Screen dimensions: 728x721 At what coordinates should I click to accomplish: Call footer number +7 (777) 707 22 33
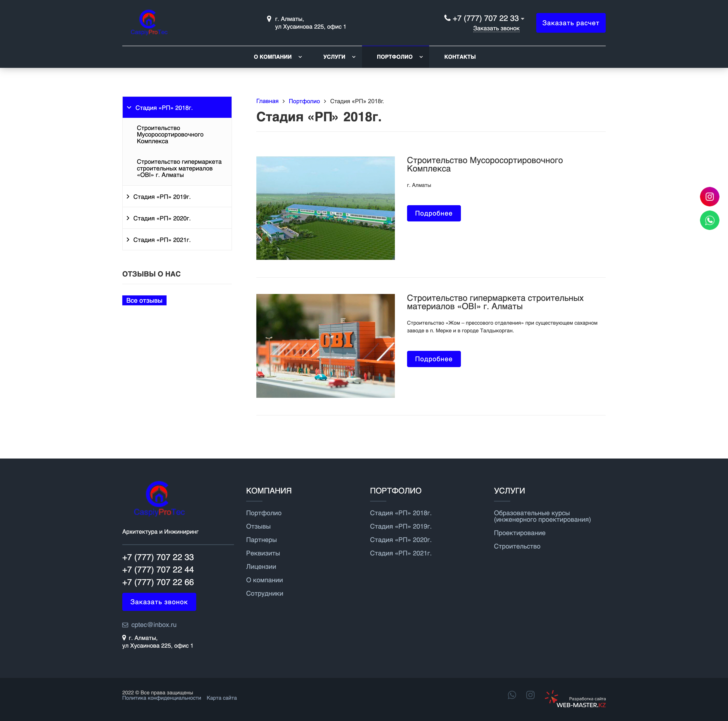point(158,557)
